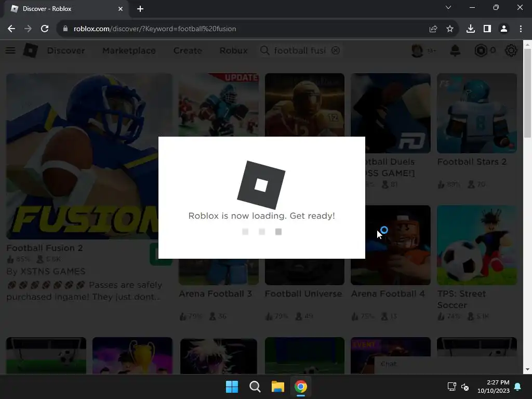Click the Arena Football 3 title
Screen dimensions: 532x399
[x=216, y=294]
